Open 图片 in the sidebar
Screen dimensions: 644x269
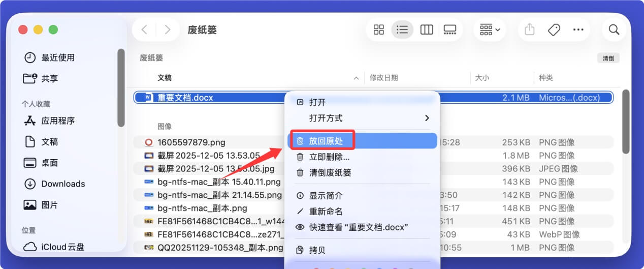tap(50, 205)
